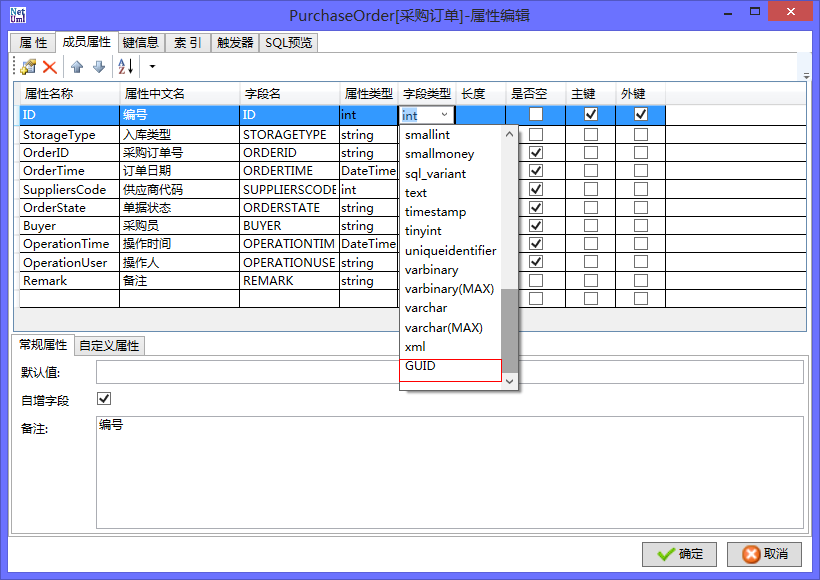This screenshot has height=580, width=820.
Task: Enable 是否空 checkbox for StorageType row
Action: tap(537, 134)
